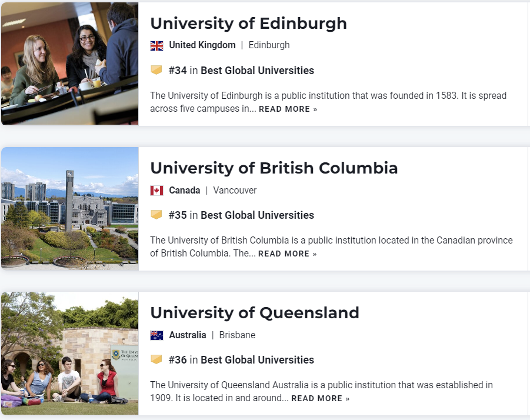Image resolution: width=530 pixels, height=420 pixels.
Task: Click the badge icon next to #35 ranking
Action: [156, 215]
